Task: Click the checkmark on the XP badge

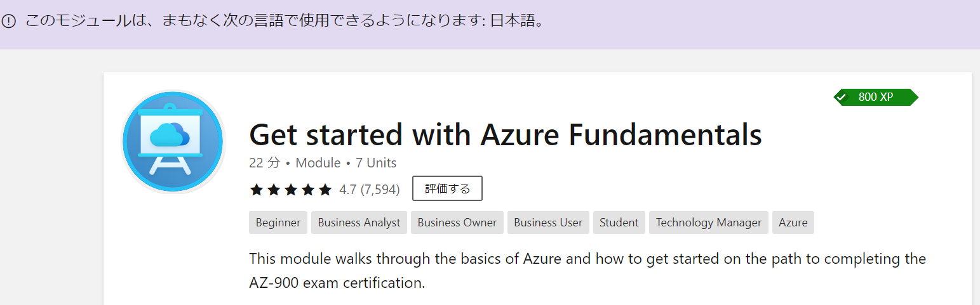Action: (842, 98)
